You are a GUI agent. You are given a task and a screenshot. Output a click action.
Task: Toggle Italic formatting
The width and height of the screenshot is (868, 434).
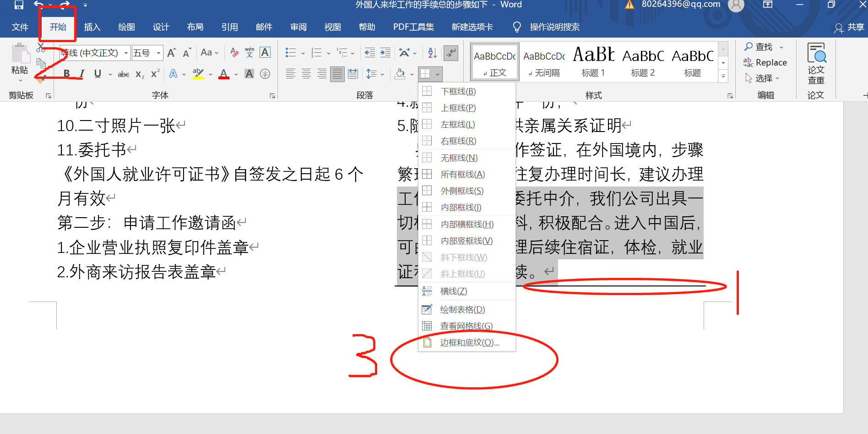82,73
